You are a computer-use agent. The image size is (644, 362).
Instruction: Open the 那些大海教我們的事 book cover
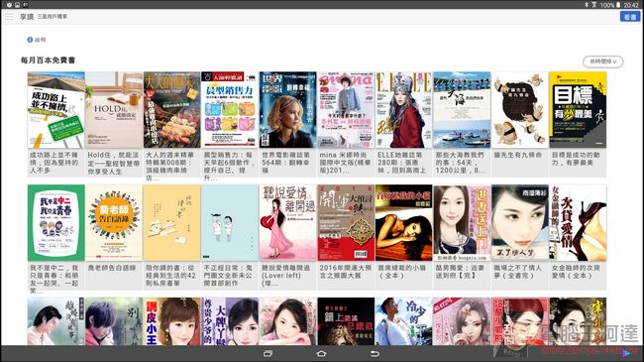[x=462, y=110]
